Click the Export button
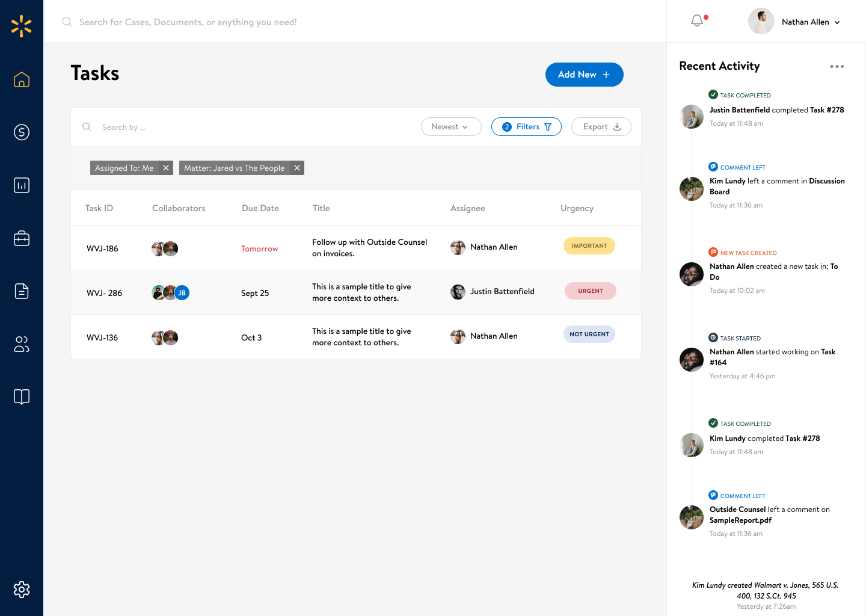 click(601, 127)
